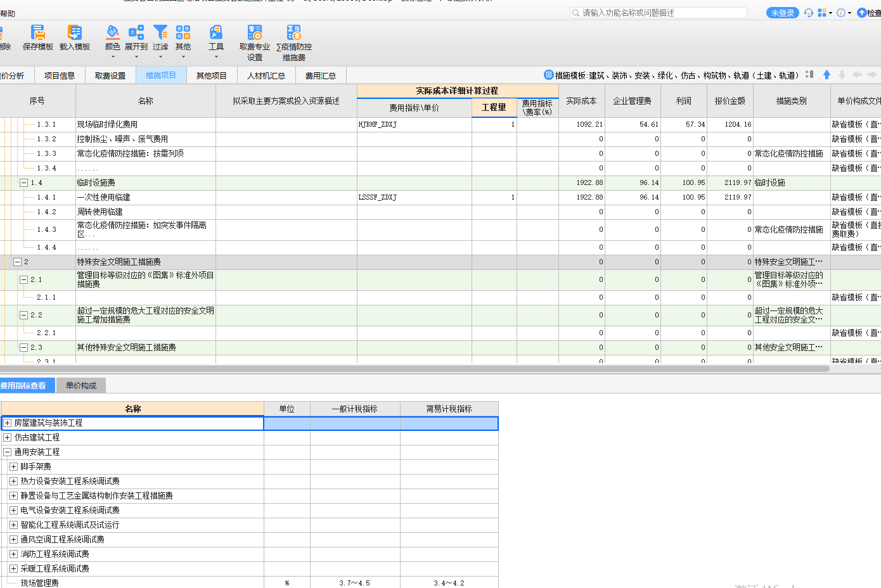Collapse row 2.1 tree node
The width and height of the screenshot is (881, 588).
click(x=23, y=279)
